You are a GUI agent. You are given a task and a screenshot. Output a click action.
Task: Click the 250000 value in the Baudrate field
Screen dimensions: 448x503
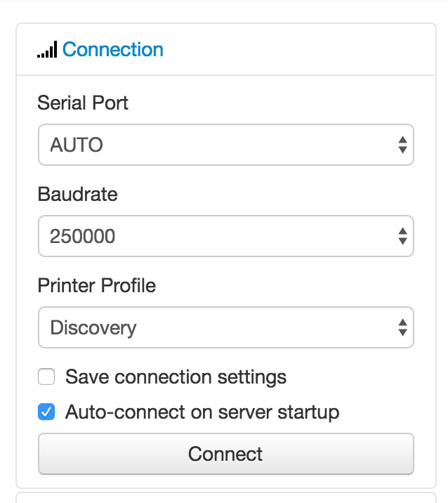[x=82, y=236]
